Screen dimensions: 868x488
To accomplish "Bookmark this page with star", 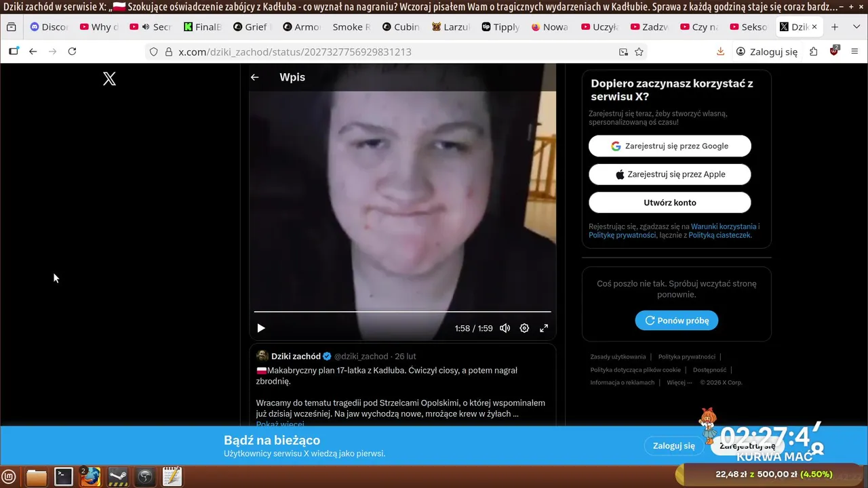I will coord(639,52).
